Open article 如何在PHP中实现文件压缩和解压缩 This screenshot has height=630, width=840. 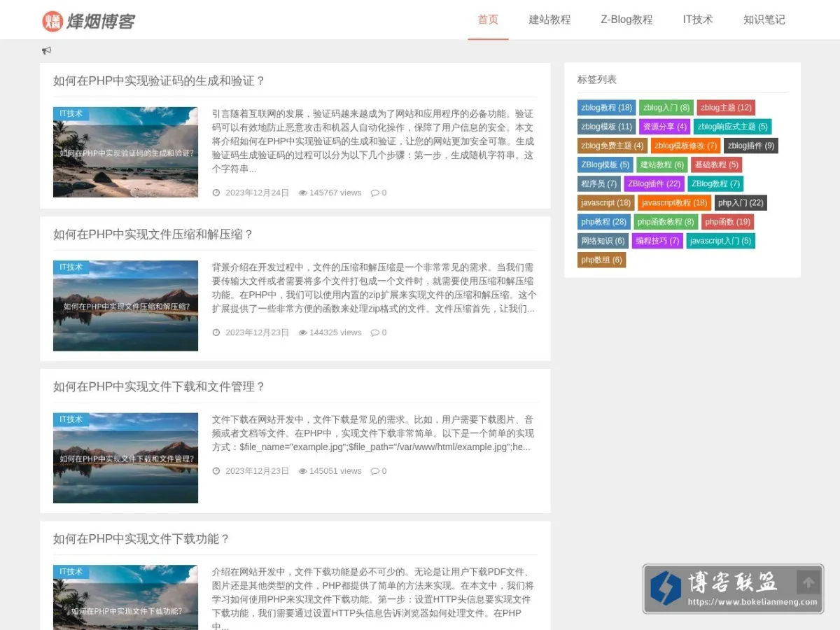point(153,234)
